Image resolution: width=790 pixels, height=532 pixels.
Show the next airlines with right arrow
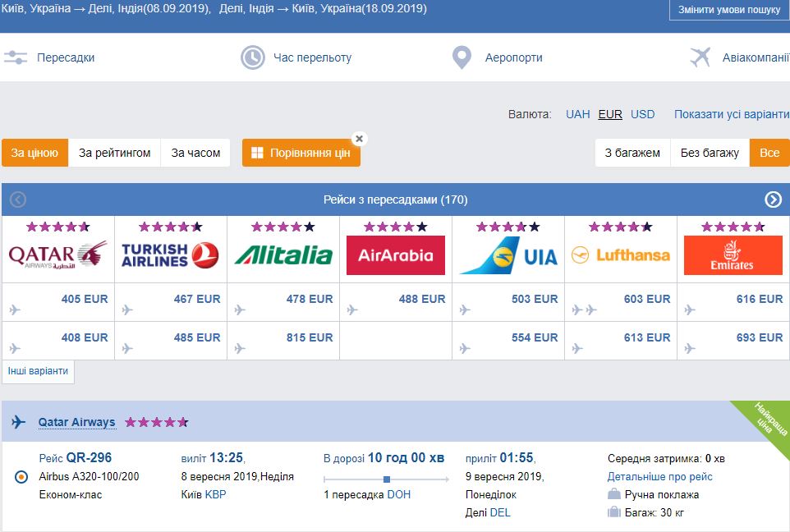[x=773, y=199]
